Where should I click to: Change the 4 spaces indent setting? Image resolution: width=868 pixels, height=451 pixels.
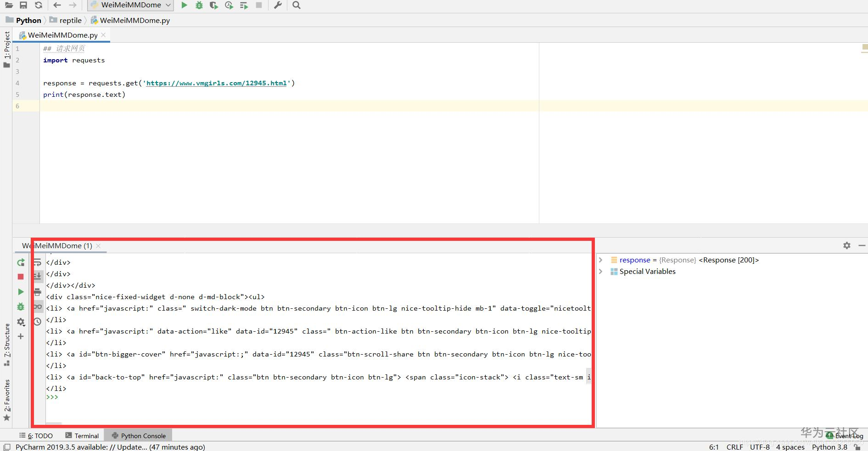tap(790, 447)
